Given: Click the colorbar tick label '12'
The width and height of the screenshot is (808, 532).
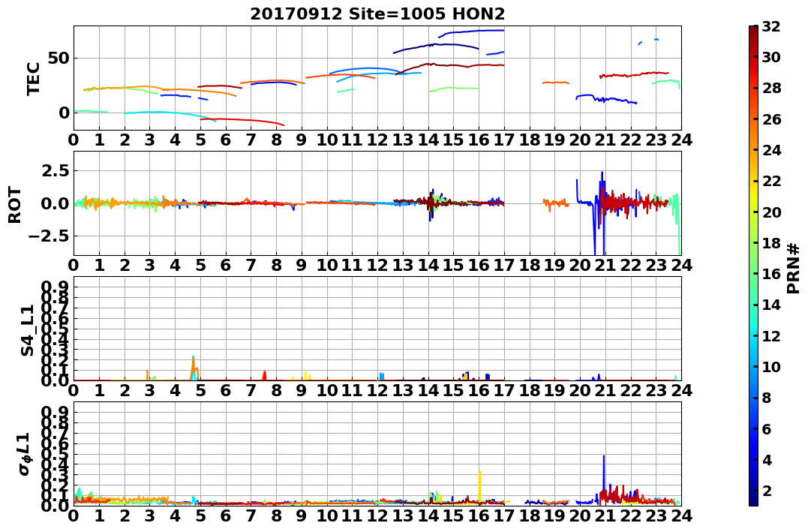Looking at the screenshot, I should coord(771,335).
